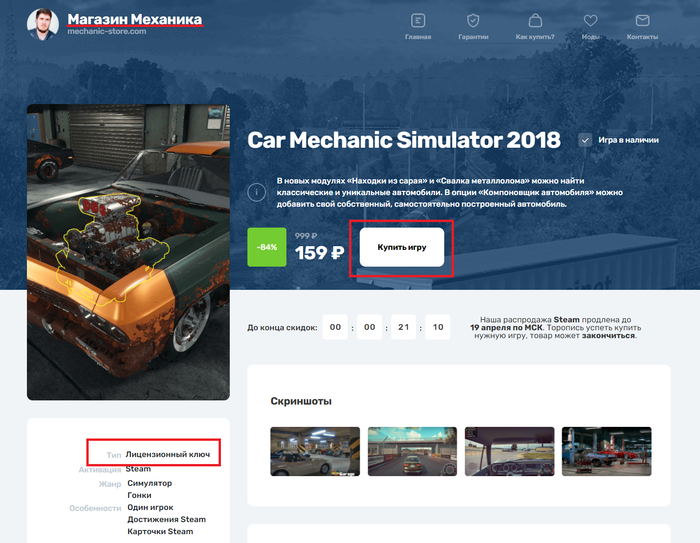Click the Скриншоты section heading
Viewport: 700px width, 543px height.
click(x=301, y=401)
